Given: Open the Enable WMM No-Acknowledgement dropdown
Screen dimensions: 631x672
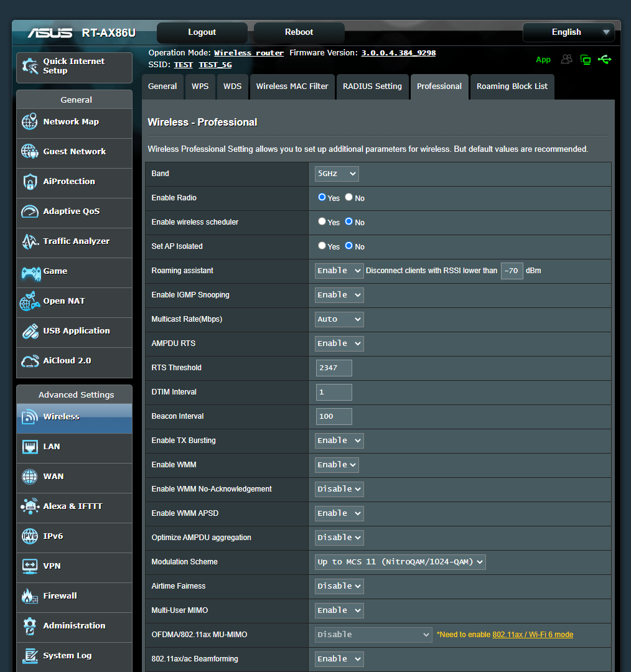Looking at the screenshot, I should coord(339,489).
